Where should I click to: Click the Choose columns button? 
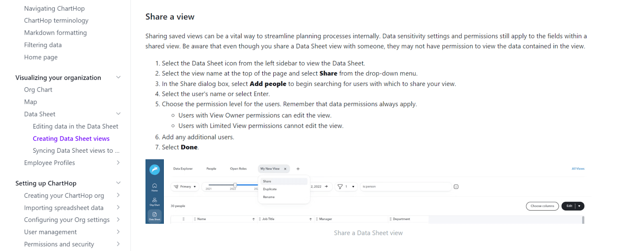pos(542,206)
